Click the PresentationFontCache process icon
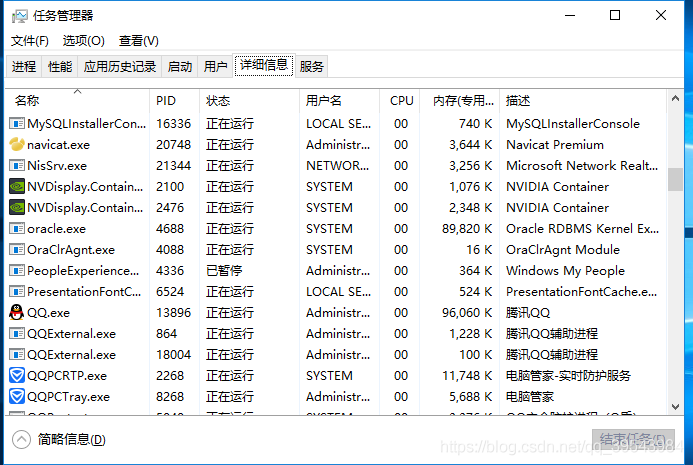 tap(17, 291)
